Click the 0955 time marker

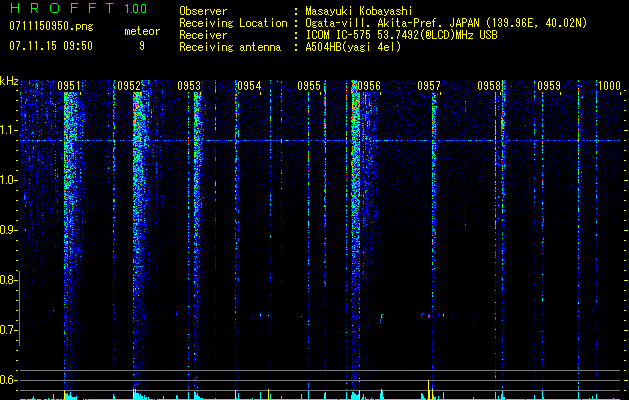coord(309,86)
